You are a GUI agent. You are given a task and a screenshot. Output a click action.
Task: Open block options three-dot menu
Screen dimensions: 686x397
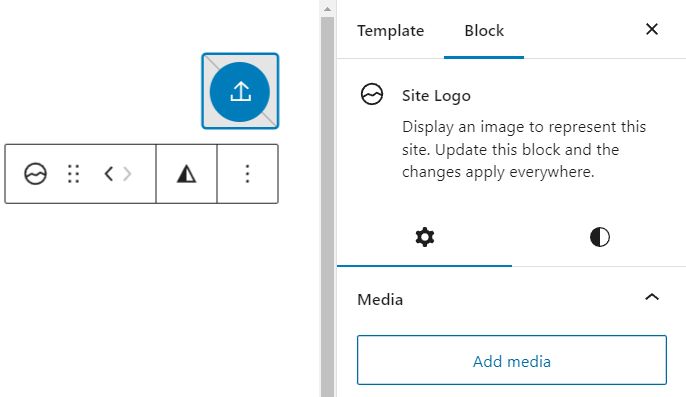248,174
